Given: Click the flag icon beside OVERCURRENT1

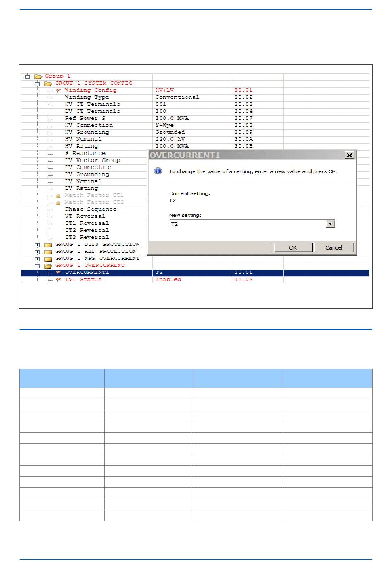Looking at the screenshot, I should [58, 273].
